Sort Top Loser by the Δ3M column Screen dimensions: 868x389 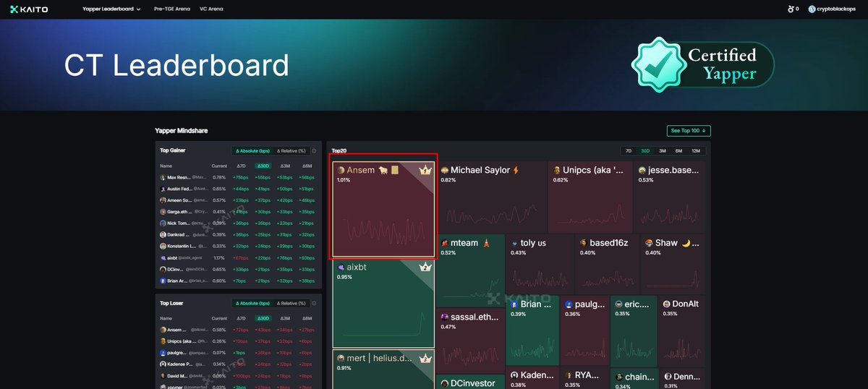point(286,317)
